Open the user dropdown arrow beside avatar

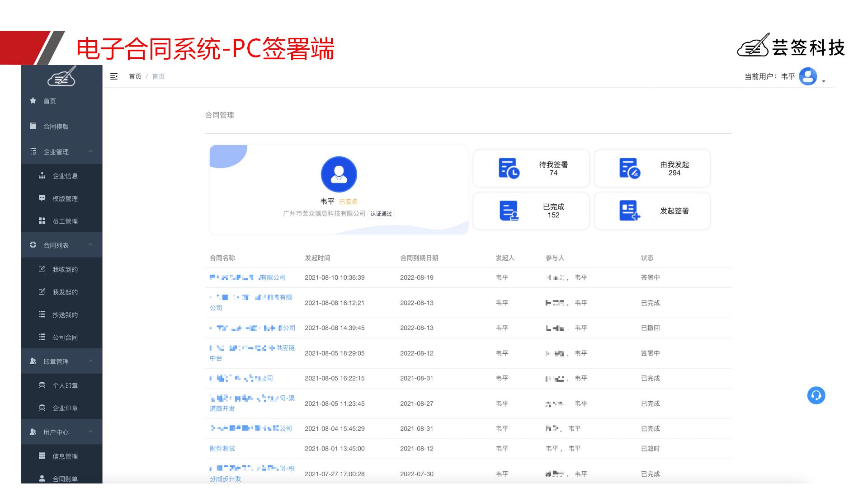click(x=824, y=81)
